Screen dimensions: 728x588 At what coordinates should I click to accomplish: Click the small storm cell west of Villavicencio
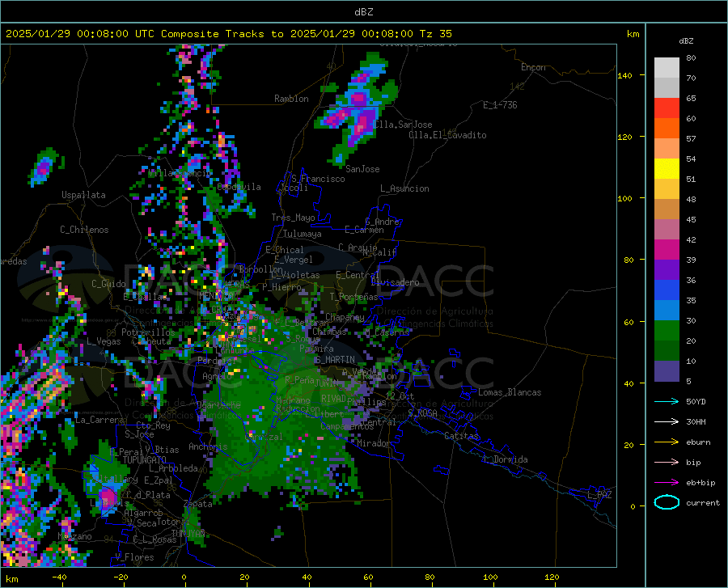(x=44, y=167)
